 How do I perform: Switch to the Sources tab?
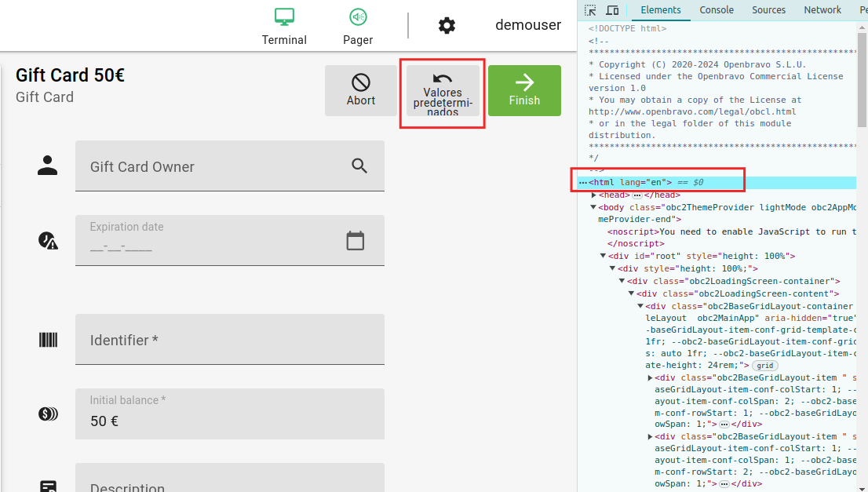[x=768, y=10]
